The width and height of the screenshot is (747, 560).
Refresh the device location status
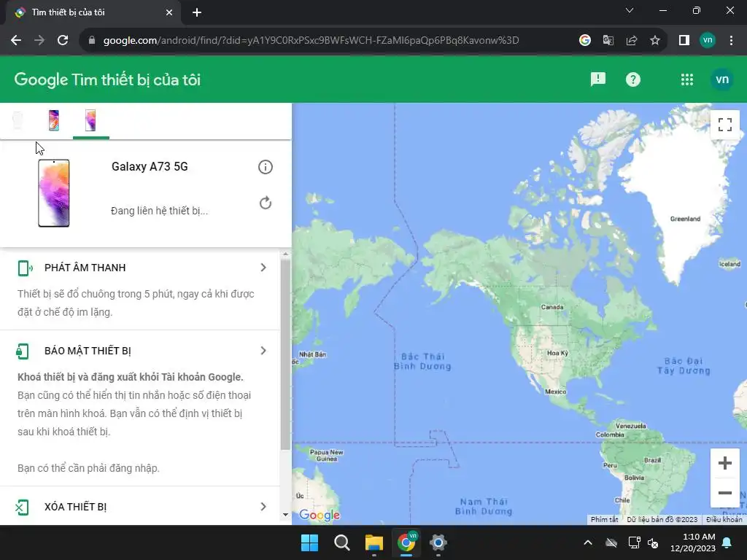click(266, 203)
